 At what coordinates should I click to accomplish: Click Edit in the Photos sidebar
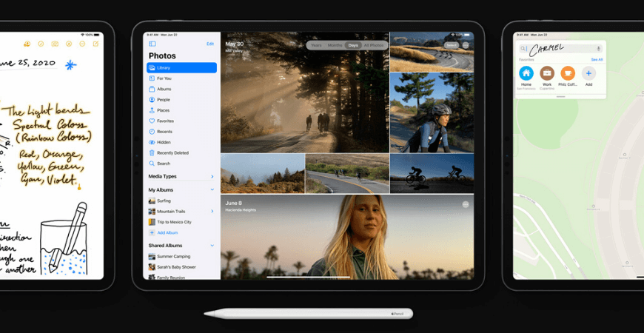click(x=210, y=44)
